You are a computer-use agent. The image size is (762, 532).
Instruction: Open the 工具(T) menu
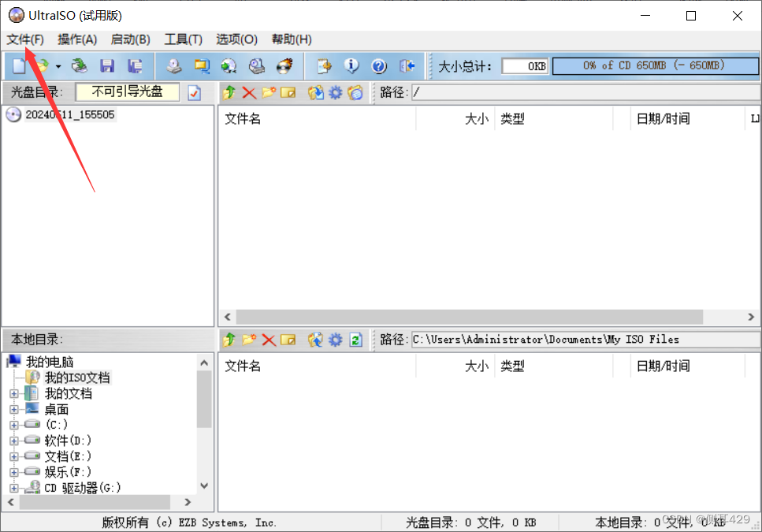coord(183,39)
